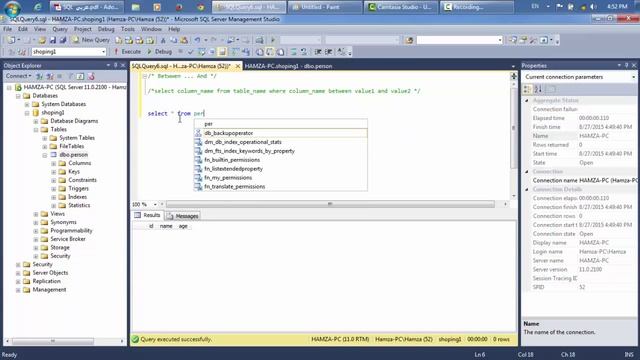
Task: Run the query with the Execute button
Action: click(x=127, y=52)
